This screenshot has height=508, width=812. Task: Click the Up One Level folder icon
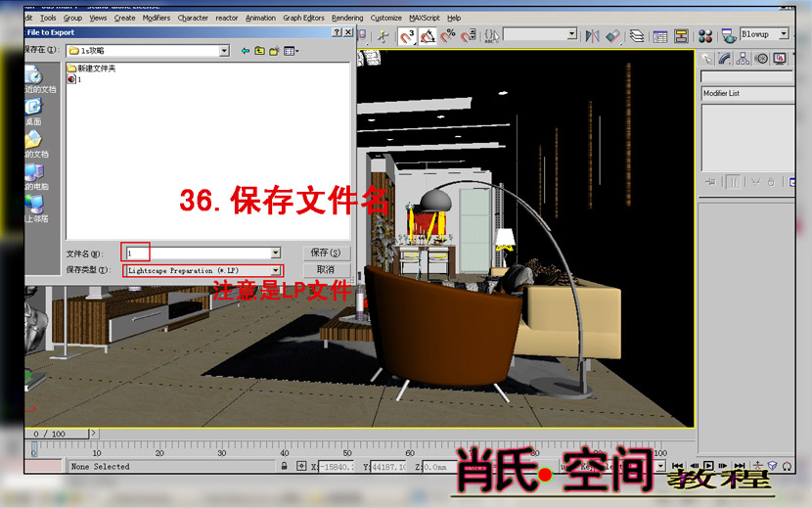[x=259, y=51]
